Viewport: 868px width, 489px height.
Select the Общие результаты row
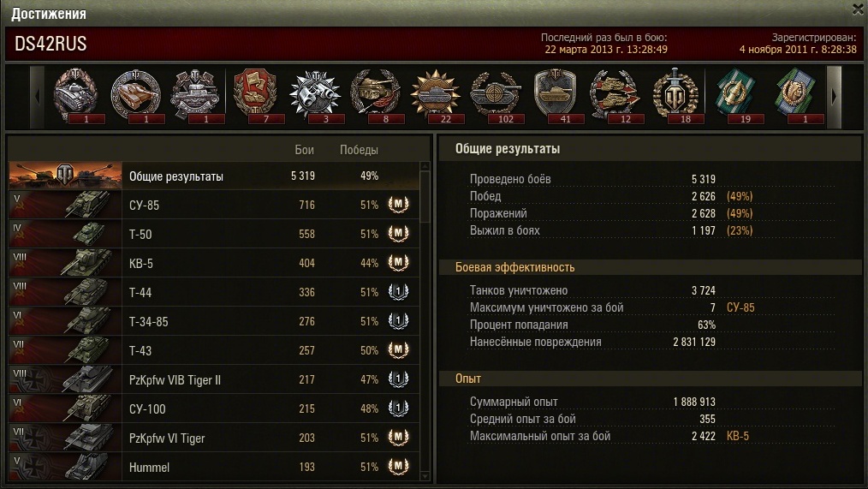[x=214, y=176]
